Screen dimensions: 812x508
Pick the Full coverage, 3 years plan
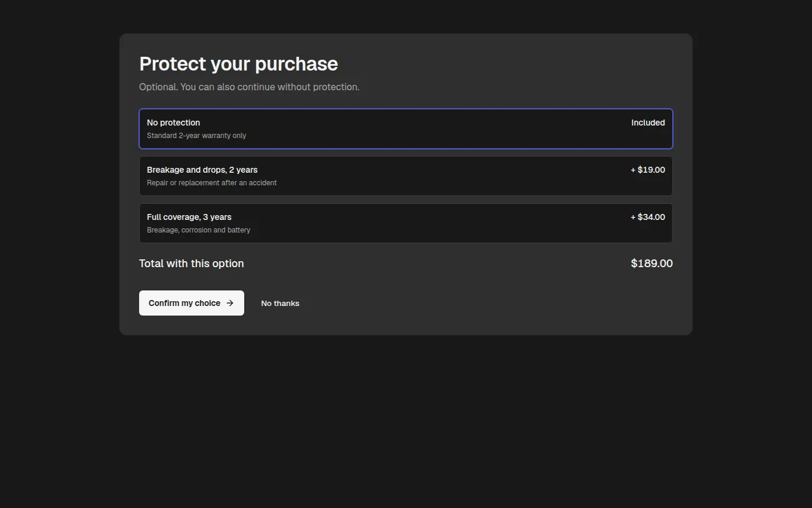coord(406,223)
